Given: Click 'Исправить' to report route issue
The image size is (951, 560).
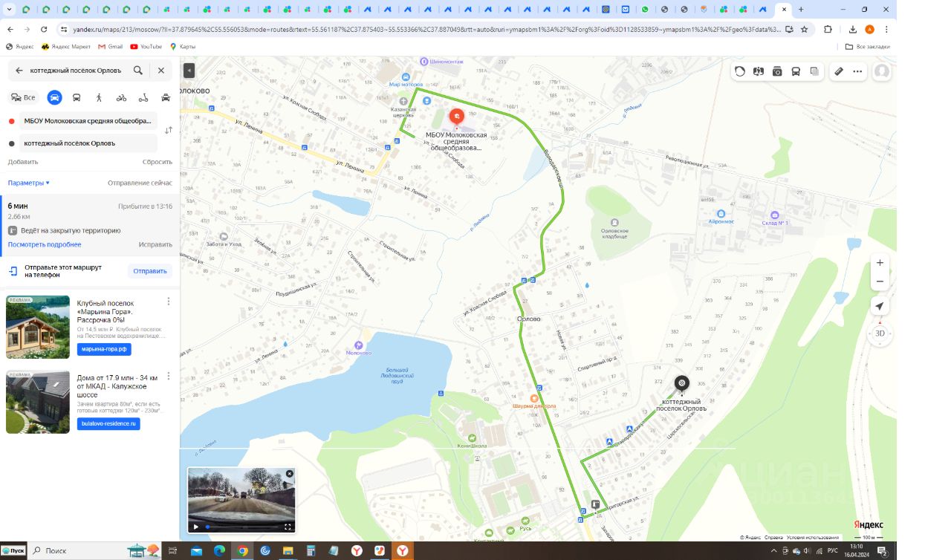Looking at the screenshot, I should [x=155, y=244].
